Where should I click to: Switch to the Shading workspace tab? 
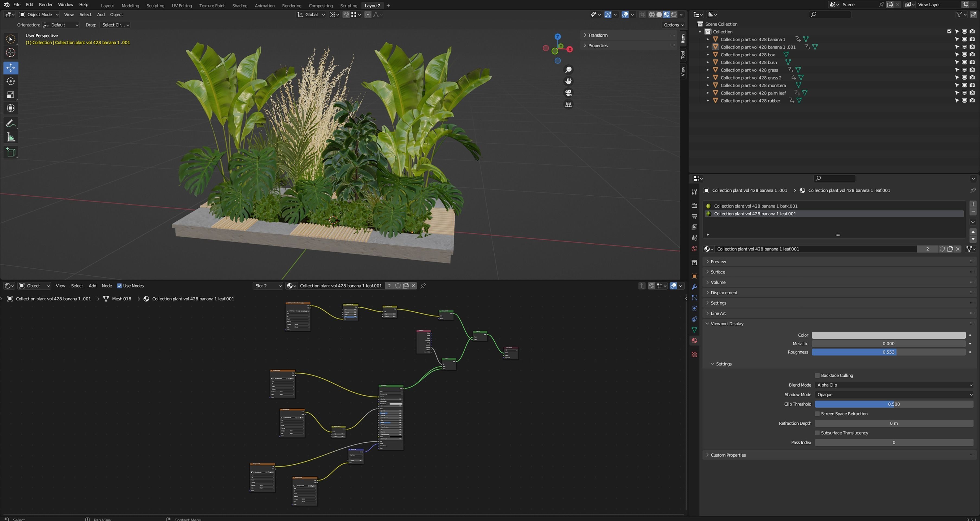pyautogui.click(x=239, y=5)
